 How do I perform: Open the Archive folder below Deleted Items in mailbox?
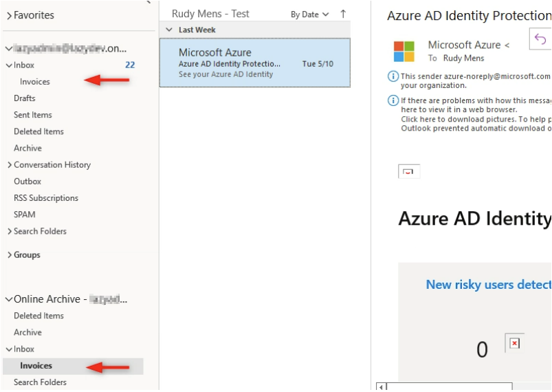pos(27,148)
